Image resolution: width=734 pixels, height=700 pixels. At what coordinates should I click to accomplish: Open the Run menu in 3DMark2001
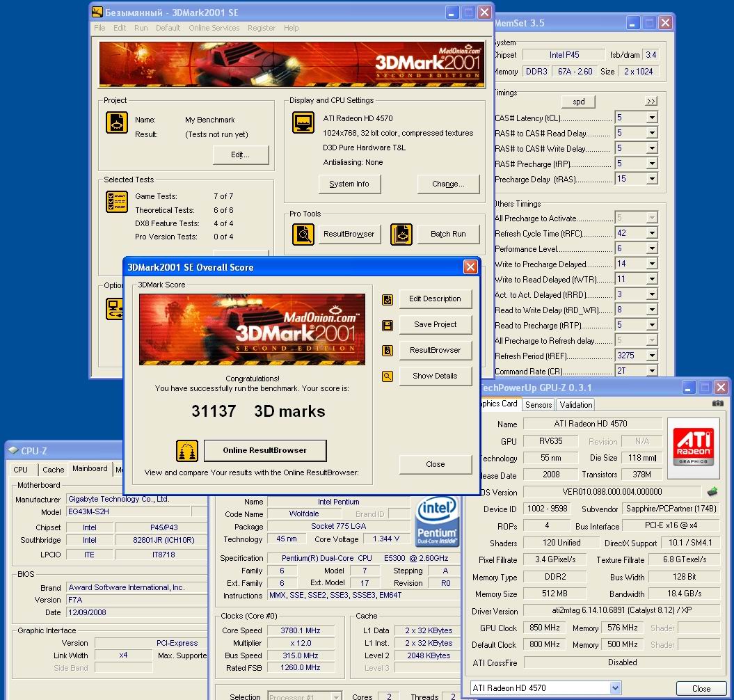pos(141,28)
